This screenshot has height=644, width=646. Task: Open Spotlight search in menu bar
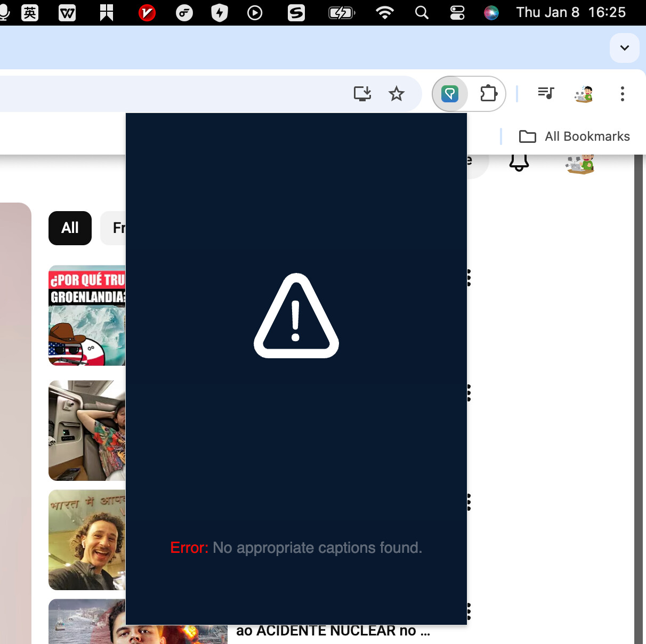pyautogui.click(x=422, y=12)
